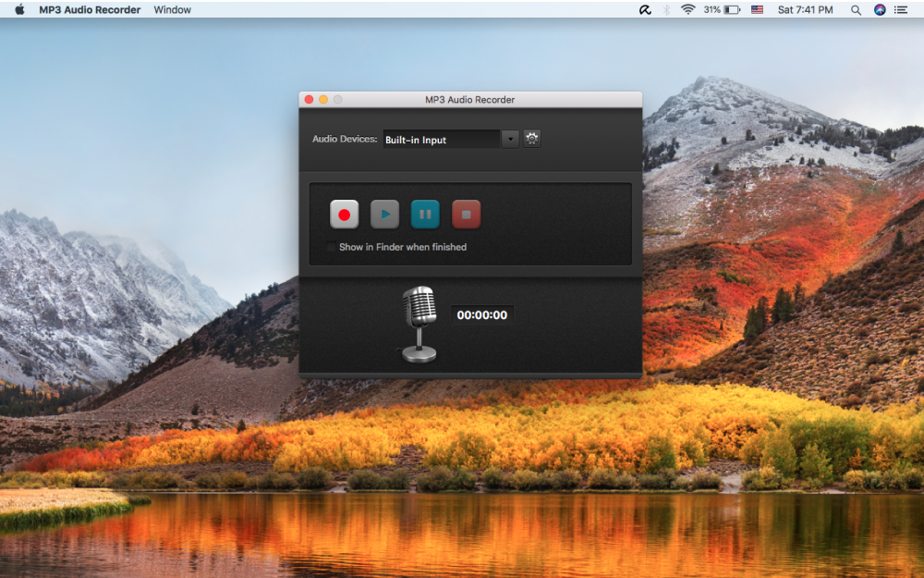Play back the last recording
This screenshot has height=578, width=924.
(x=384, y=214)
